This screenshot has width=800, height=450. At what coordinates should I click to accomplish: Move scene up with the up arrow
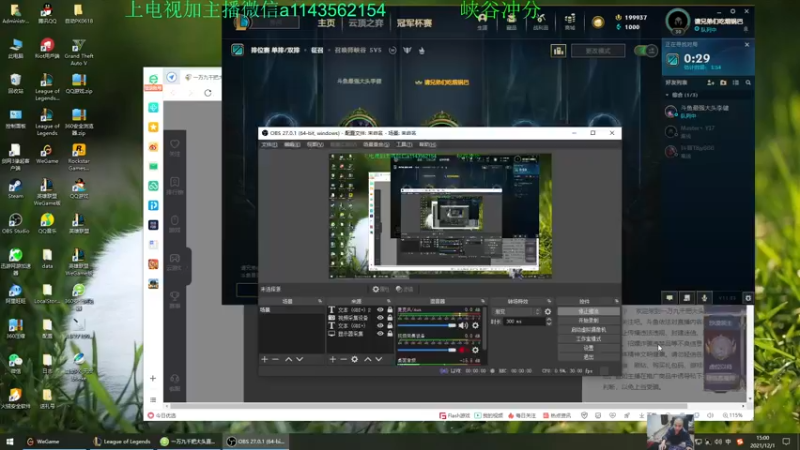tap(288, 359)
